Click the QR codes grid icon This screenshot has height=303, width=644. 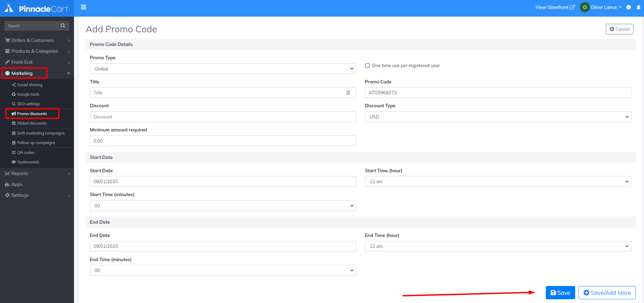pos(14,153)
